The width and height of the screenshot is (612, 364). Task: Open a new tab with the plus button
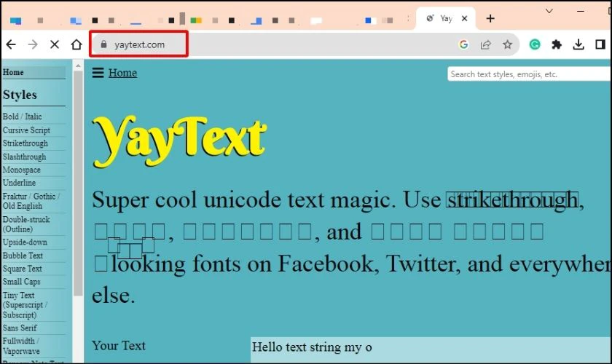tap(490, 18)
